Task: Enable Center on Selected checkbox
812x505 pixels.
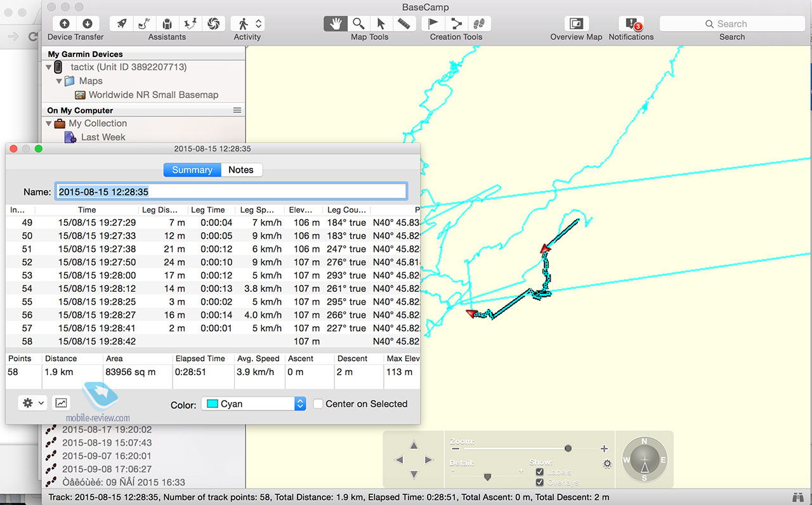Action: click(318, 403)
